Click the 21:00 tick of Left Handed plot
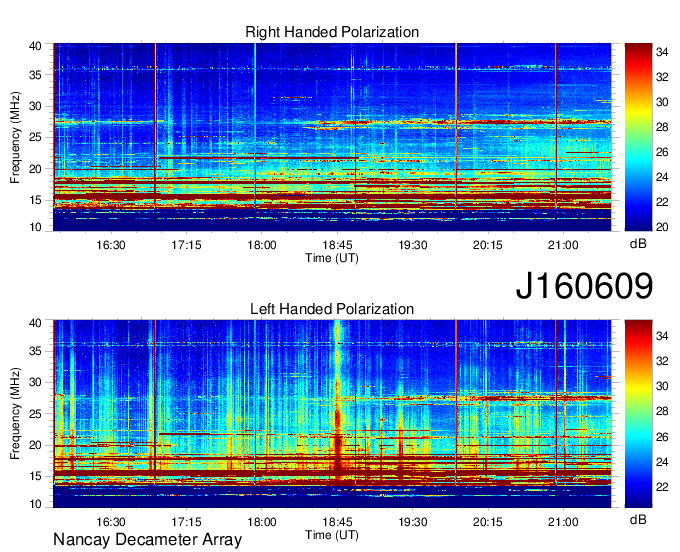The width and height of the screenshot is (680, 552). 563,522
